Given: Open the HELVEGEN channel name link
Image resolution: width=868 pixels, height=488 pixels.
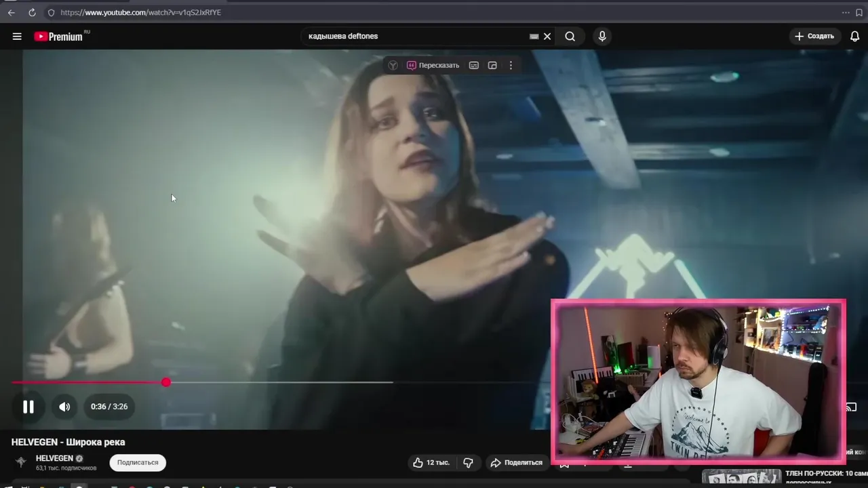Looking at the screenshot, I should tap(54, 458).
